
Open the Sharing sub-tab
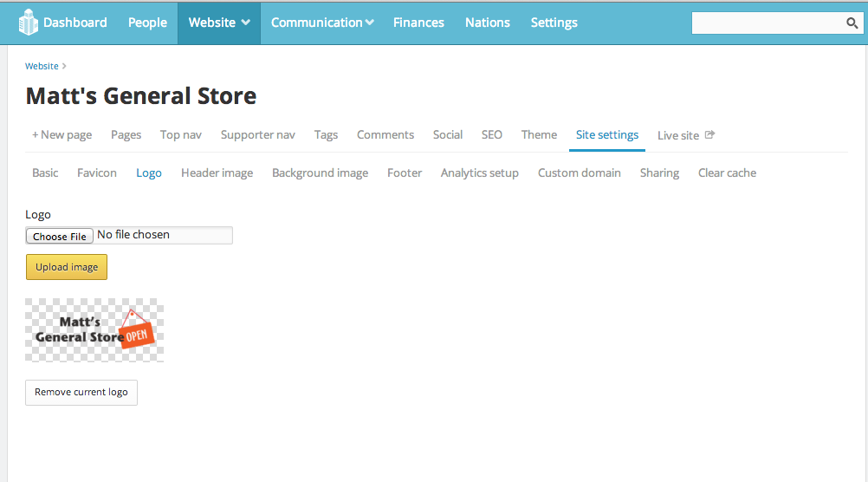click(659, 173)
